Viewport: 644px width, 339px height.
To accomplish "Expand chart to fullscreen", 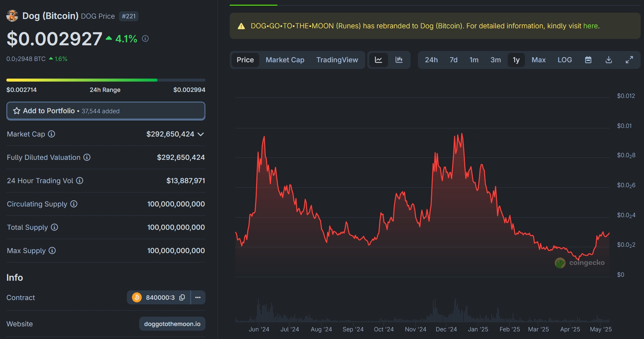I will click(x=629, y=60).
